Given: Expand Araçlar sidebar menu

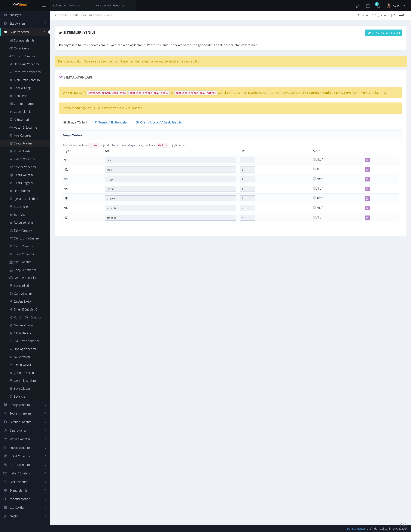Looking at the screenshot, I should click(x=25, y=516).
